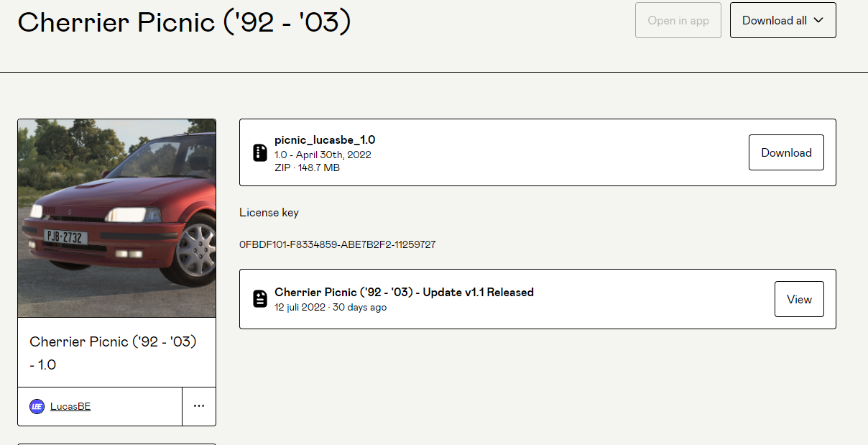Click the ZIP 148.7 MB file size text
This screenshot has height=445, width=868.
coord(307,168)
